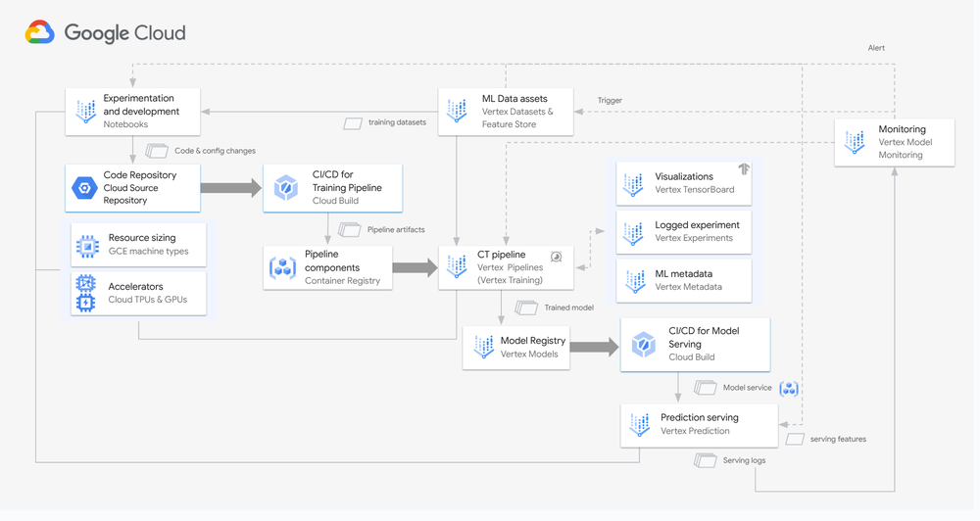Click the schedule icon in CT pipeline box
The width and height of the screenshot is (980, 521).
pyautogui.click(x=557, y=257)
